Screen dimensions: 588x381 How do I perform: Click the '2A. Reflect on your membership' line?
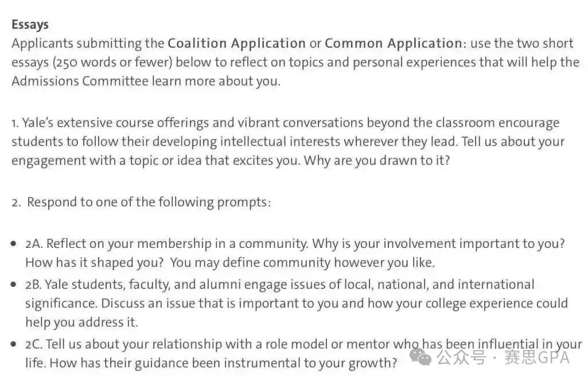click(295, 244)
